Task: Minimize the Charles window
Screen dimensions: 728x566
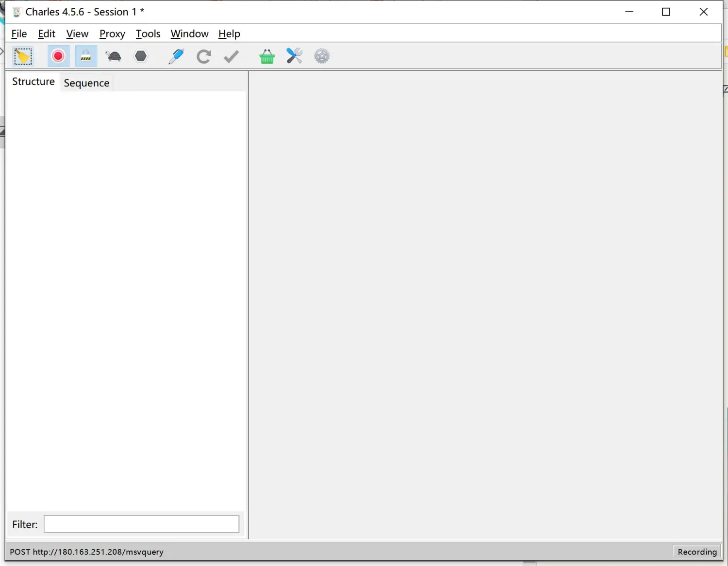Action: pos(629,12)
